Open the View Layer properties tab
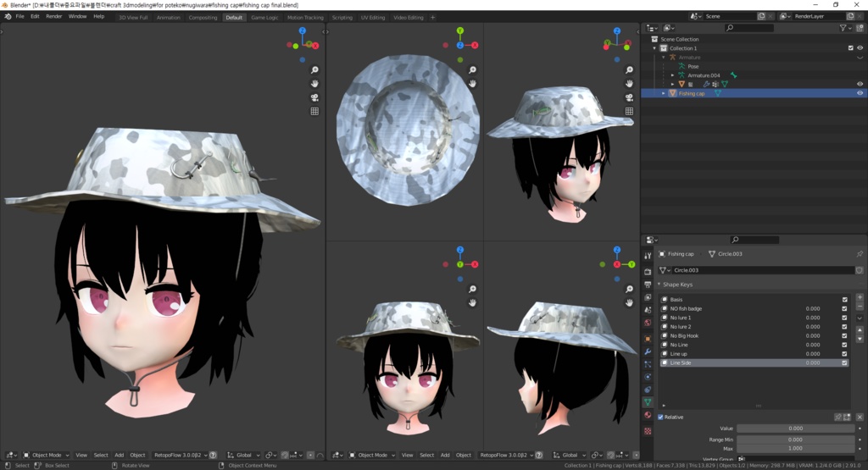 [648, 297]
